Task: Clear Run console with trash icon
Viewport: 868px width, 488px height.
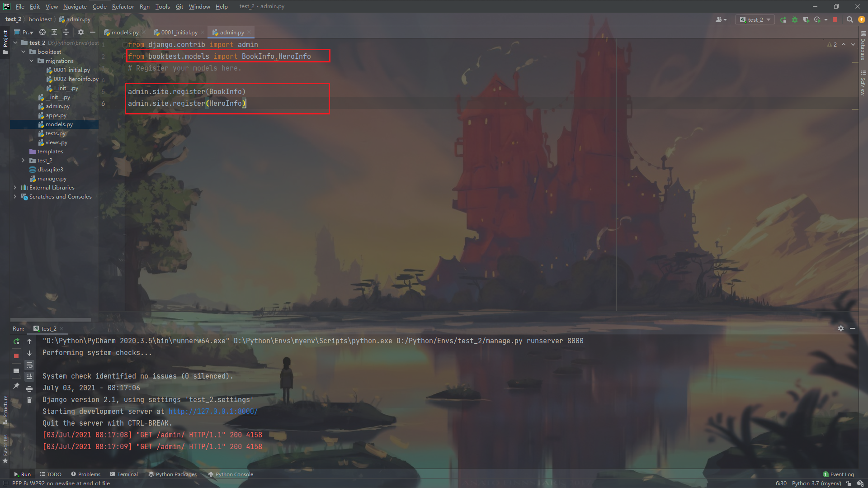Action: (29, 400)
